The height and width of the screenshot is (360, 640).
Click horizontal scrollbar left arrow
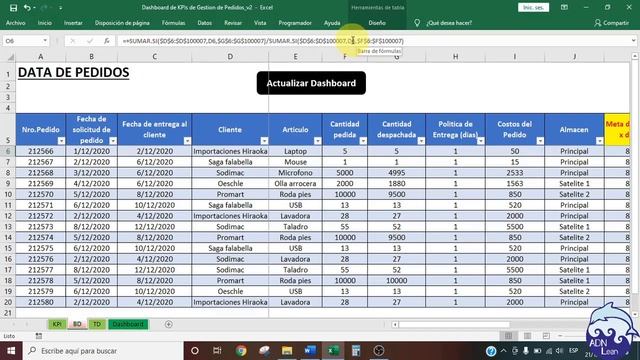(395, 324)
